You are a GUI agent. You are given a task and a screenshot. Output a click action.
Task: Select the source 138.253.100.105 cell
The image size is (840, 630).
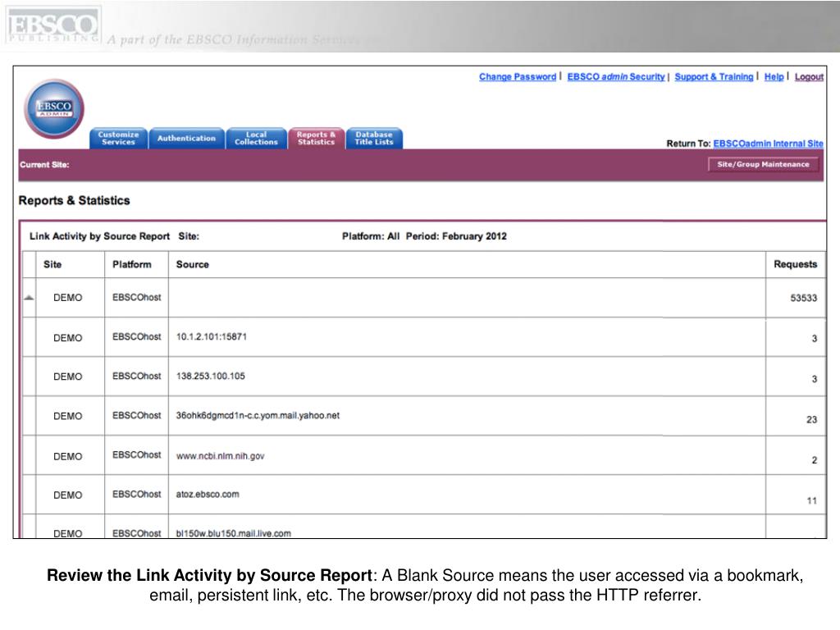coord(467,376)
